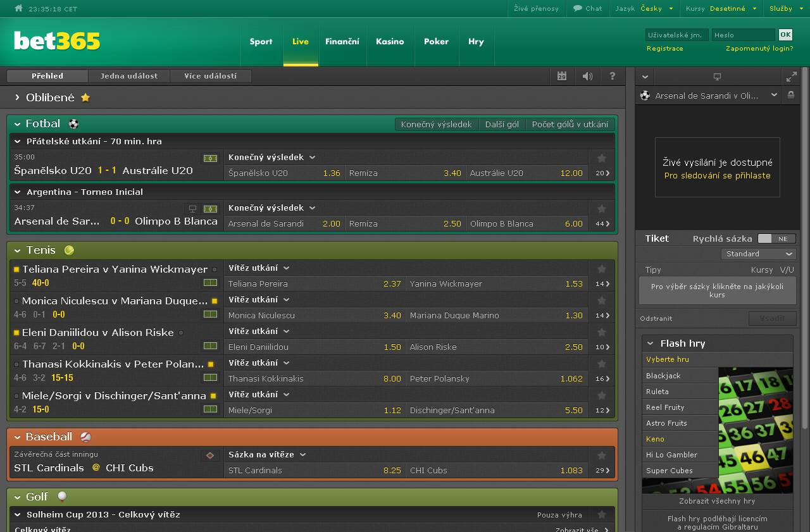Open the Hry main menu tab

pos(476,42)
